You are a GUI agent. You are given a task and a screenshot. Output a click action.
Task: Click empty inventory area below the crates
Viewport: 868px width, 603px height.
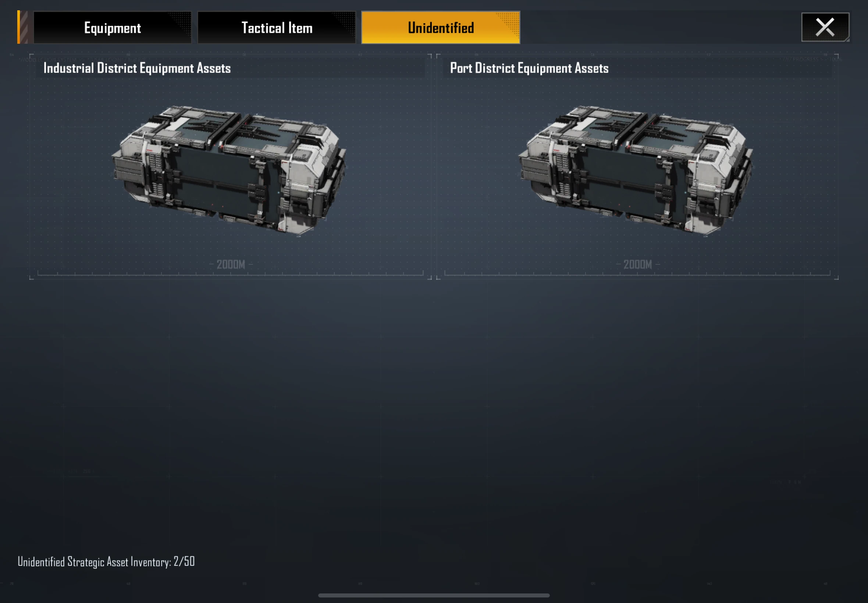(x=434, y=415)
